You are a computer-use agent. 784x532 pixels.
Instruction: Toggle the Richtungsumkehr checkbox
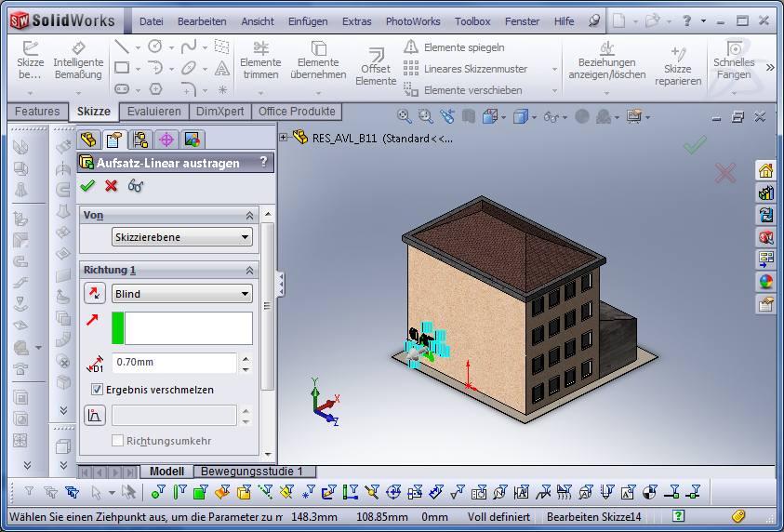pyautogui.click(x=118, y=440)
